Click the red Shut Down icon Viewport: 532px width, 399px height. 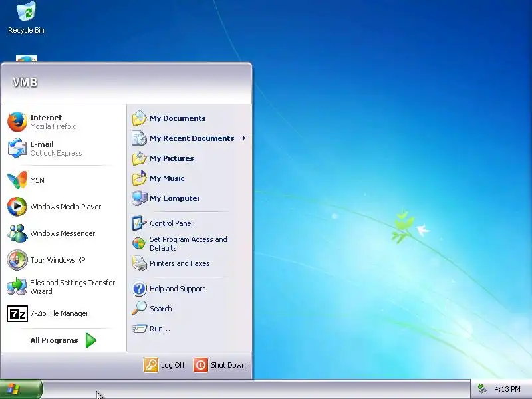(201, 365)
